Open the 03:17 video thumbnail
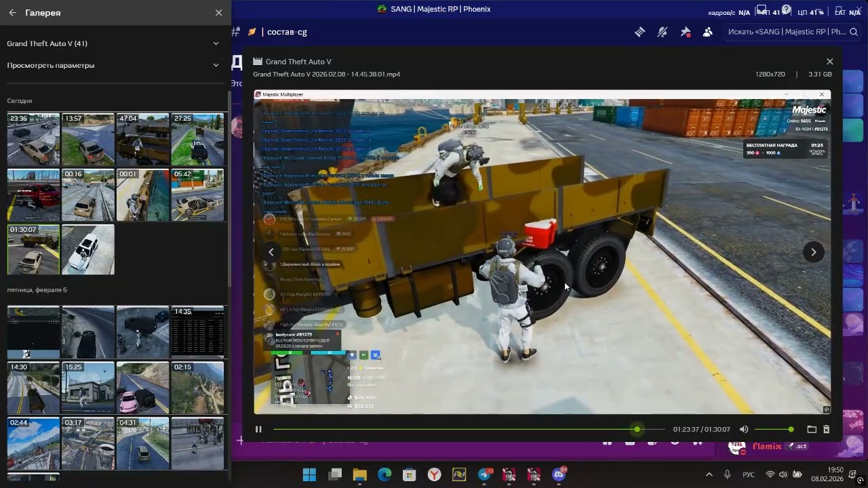The width and height of the screenshot is (868, 488). [x=88, y=443]
